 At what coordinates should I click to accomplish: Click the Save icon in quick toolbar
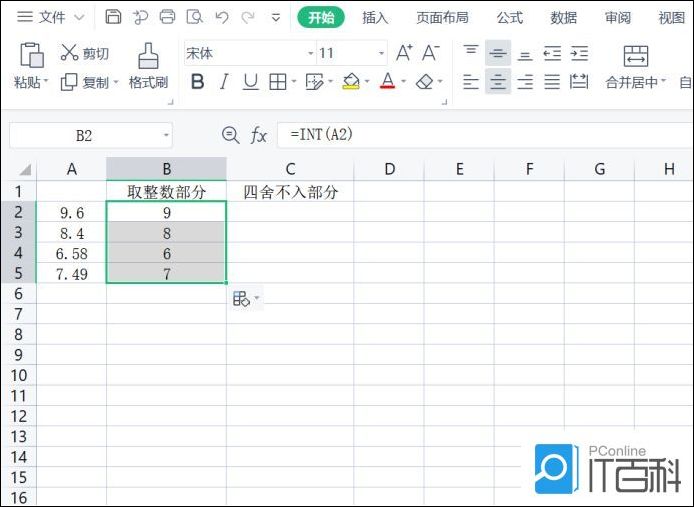tap(113, 17)
